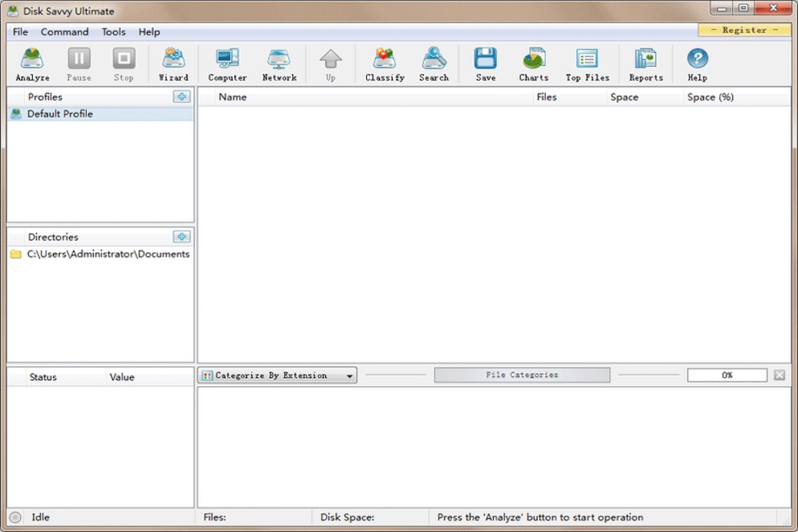Open the Categorize By Extension dropdown
798x532 pixels.
[x=277, y=375]
